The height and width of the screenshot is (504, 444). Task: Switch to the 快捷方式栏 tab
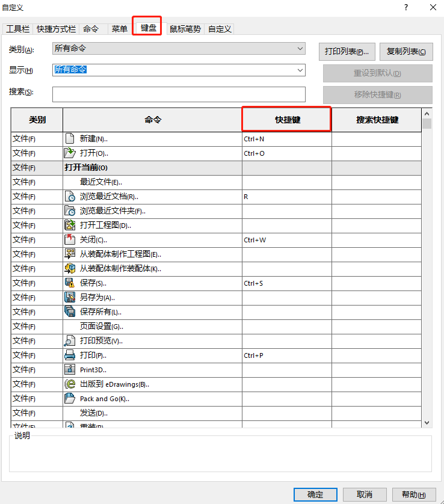[57, 29]
